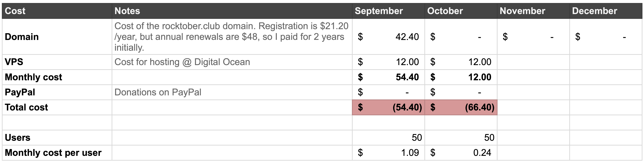The width and height of the screenshot is (644, 164).
Task: Select the Users row label
Action: [57, 138]
